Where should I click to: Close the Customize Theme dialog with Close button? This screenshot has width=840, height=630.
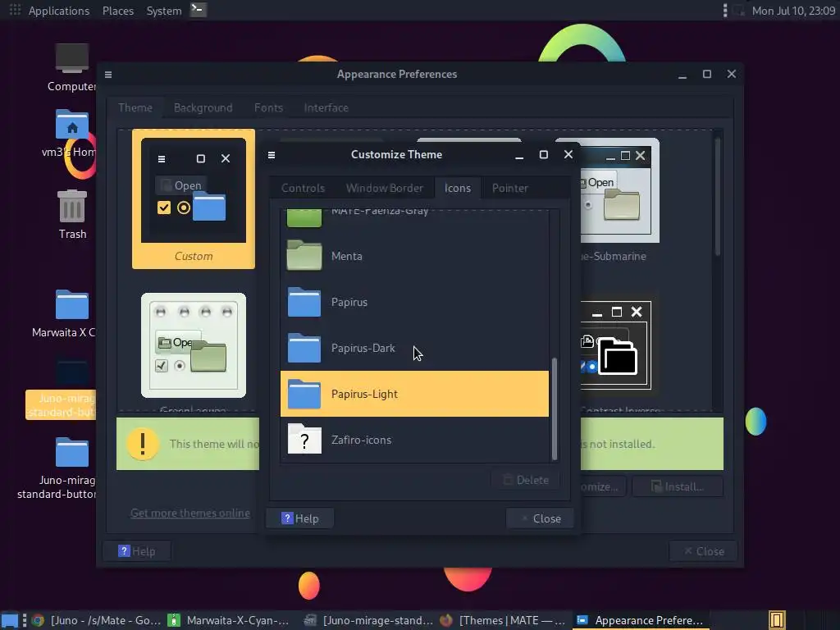[x=540, y=518]
